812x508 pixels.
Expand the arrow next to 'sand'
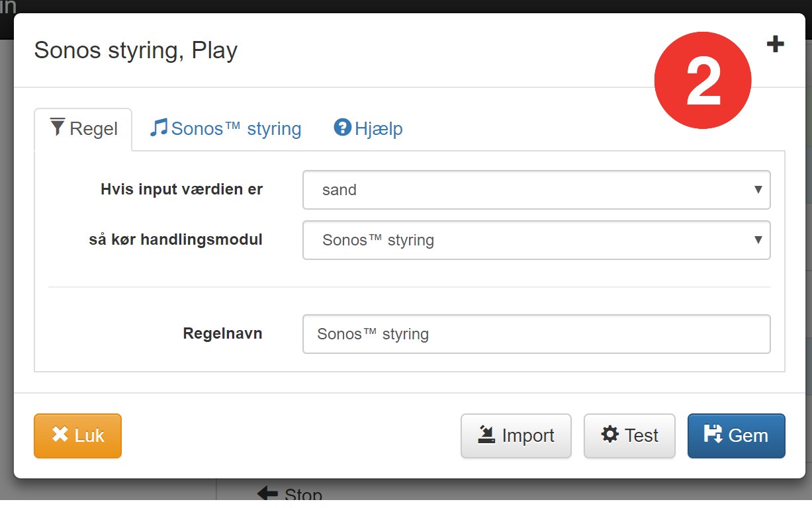click(x=758, y=189)
